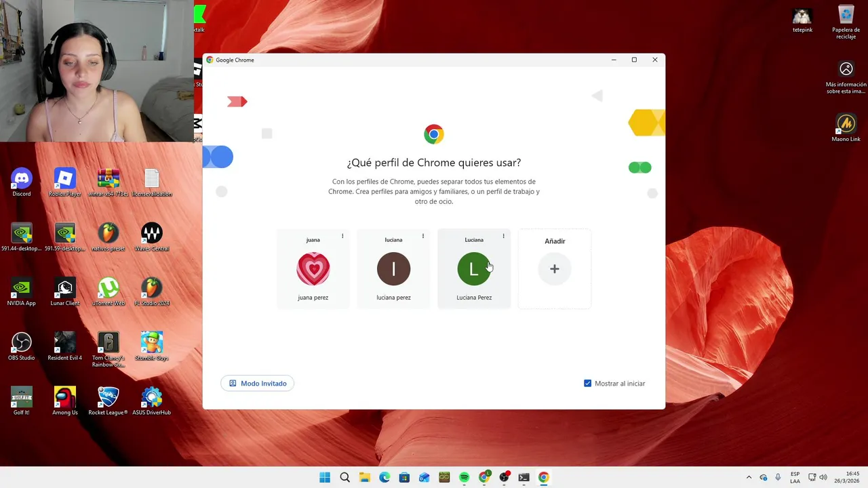Open Maono Link desktop shortcut
The image size is (868, 488).
click(x=846, y=128)
